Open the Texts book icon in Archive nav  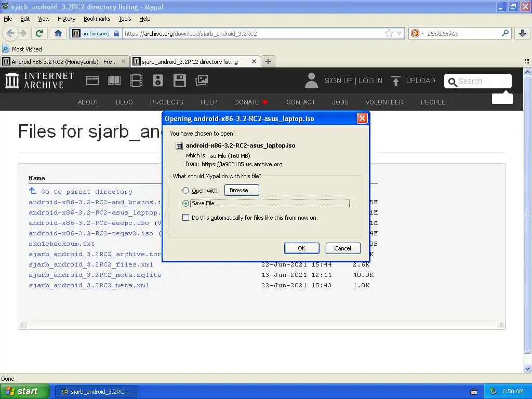pyautogui.click(x=114, y=81)
